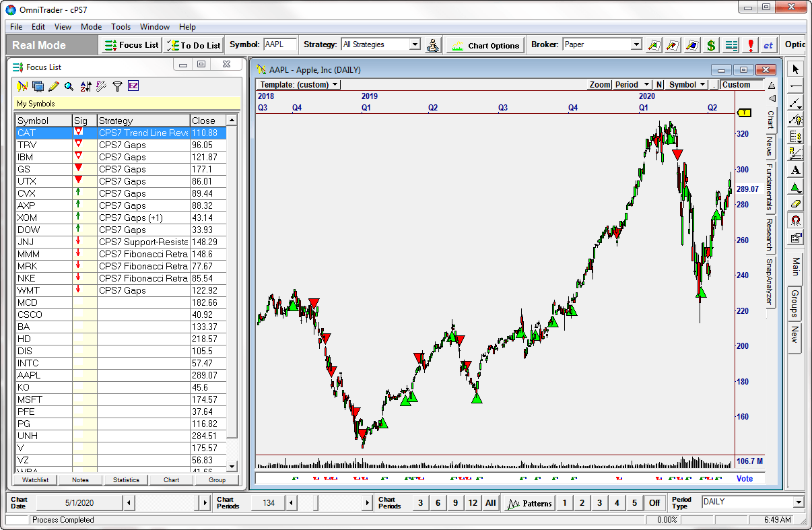Open the Tools menu
Viewport: 812px width, 530px height.
pos(121,27)
